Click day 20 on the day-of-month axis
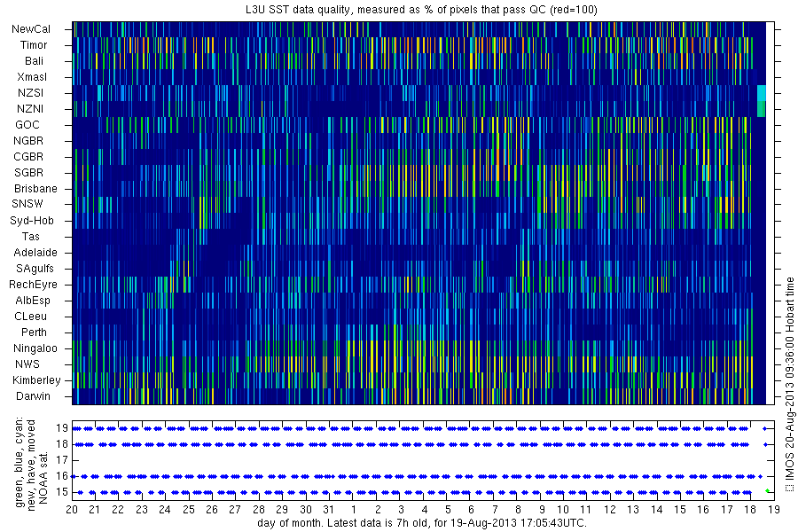Image resolution: width=798 pixels, height=532 pixels. [x=72, y=510]
